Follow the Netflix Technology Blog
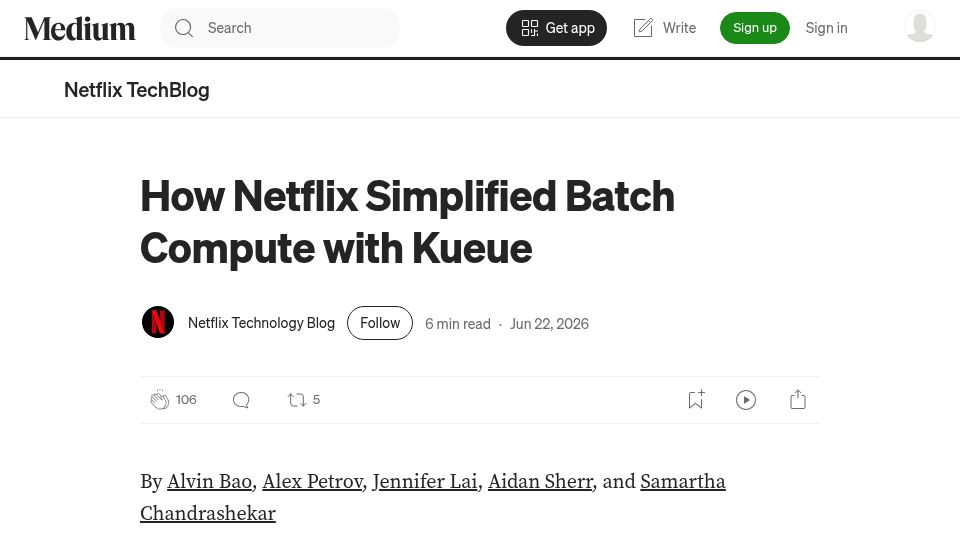The height and width of the screenshot is (540, 960). point(380,323)
